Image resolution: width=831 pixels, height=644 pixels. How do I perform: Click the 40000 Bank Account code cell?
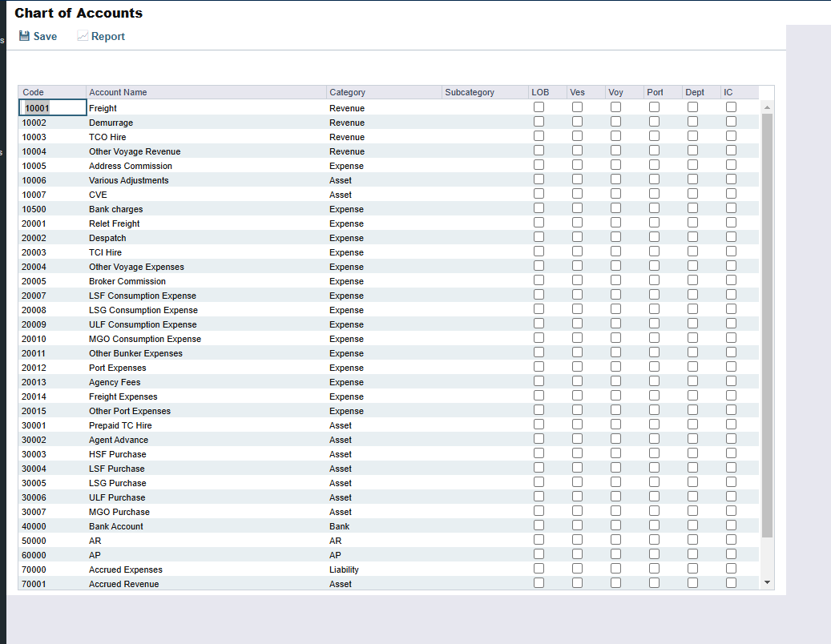pos(34,526)
